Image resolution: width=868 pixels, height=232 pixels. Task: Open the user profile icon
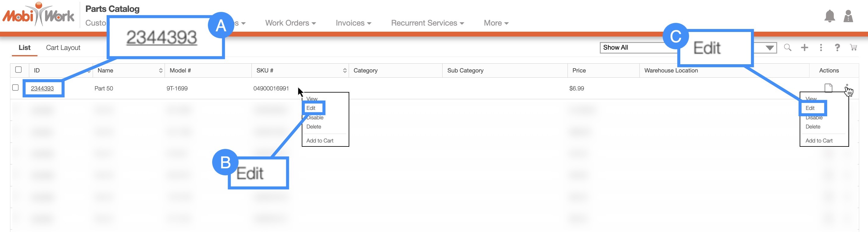tap(848, 16)
